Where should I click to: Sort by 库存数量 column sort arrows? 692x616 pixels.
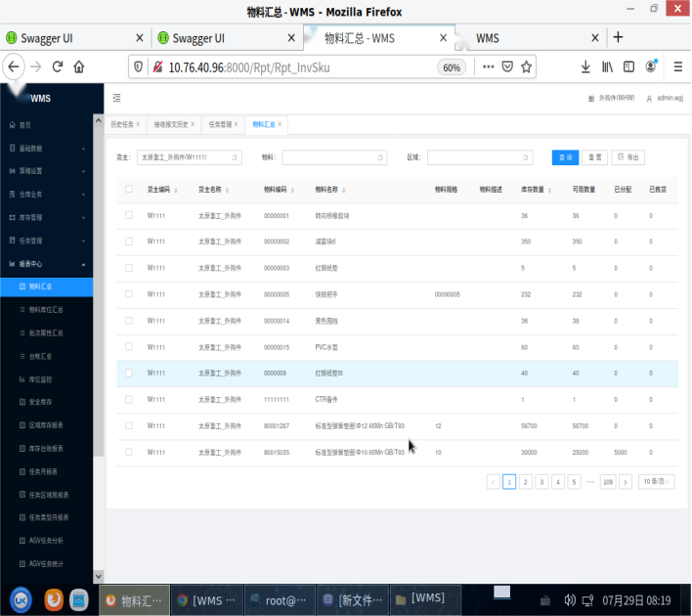[x=549, y=190]
